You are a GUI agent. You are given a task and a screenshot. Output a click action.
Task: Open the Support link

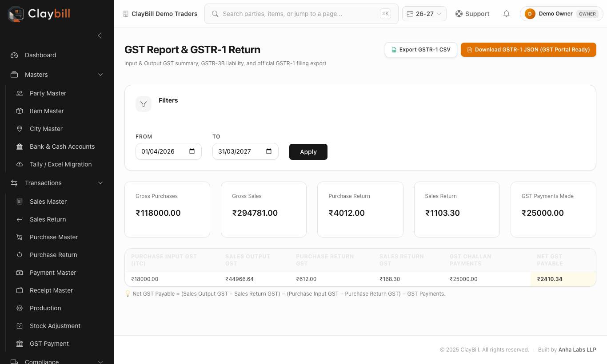pos(472,14)
